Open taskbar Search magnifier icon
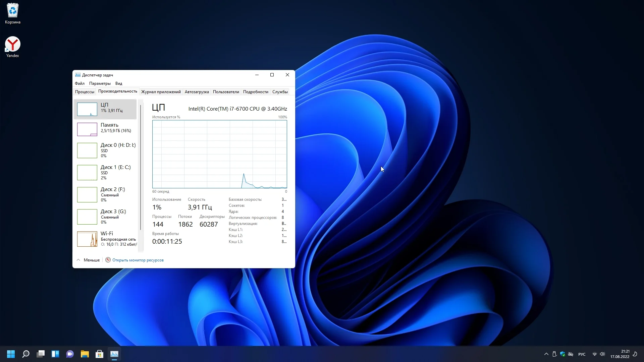This screenshot has height=362, width=644. (26, 354)
